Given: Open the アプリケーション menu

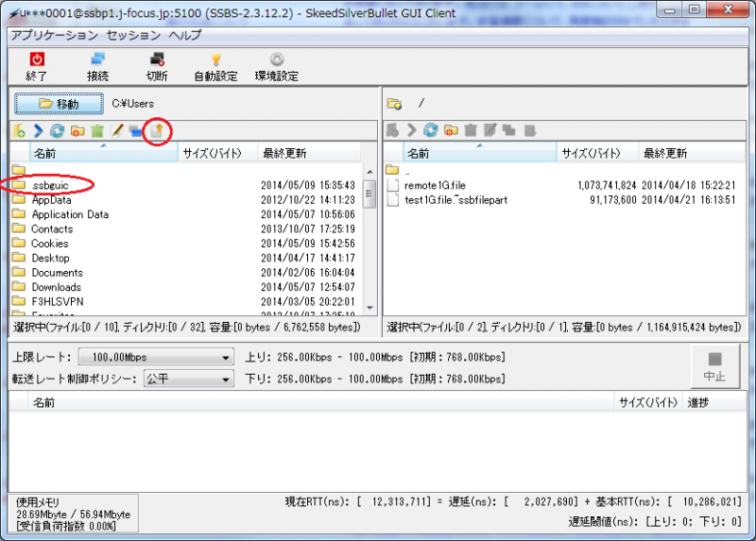Looking at the screenshot, I should [54, 35].
